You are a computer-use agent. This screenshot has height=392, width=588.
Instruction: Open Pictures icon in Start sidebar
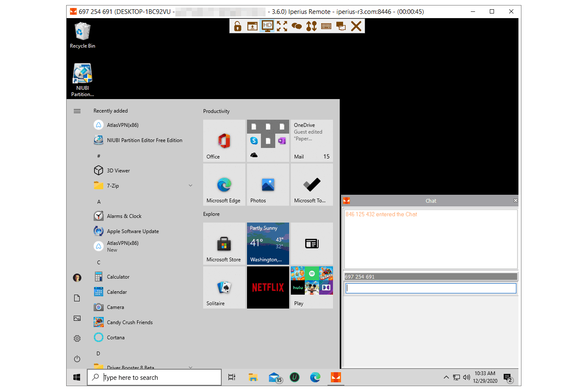(x=77, y=318)
